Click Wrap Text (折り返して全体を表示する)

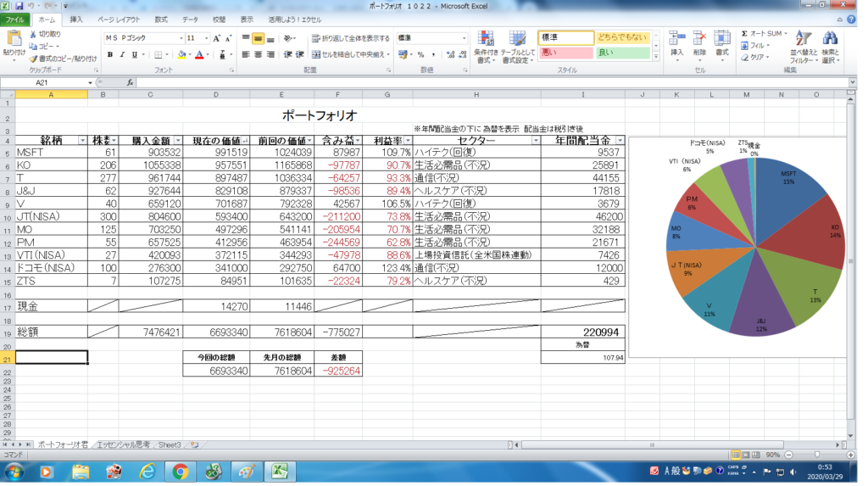click(350, 39)
